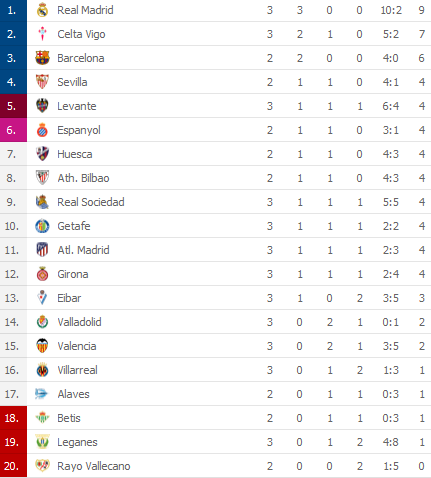
Task: Click the blue rank 1 position badge
Action: 13,11
